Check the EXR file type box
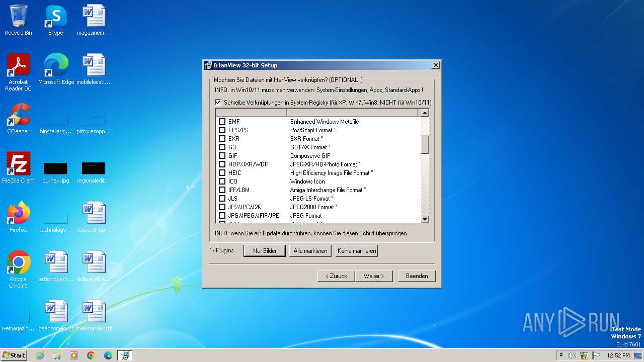The width and height of the screenshot is (644, 362). pos(222,139)
